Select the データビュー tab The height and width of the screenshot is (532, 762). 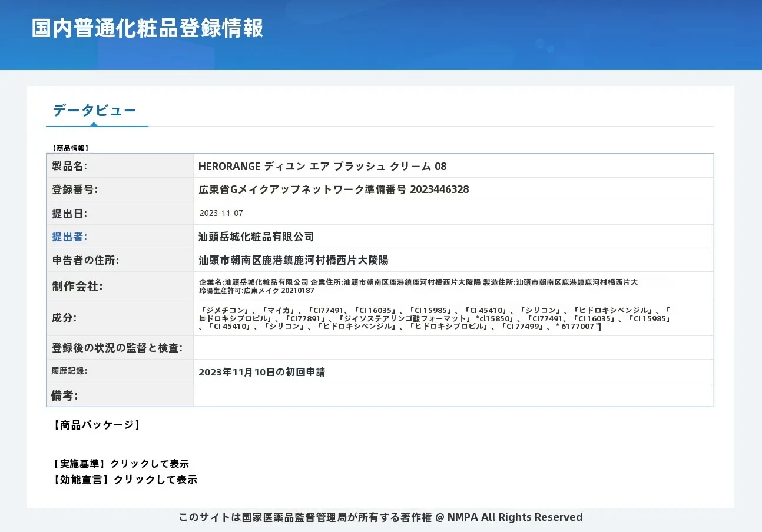95,110
